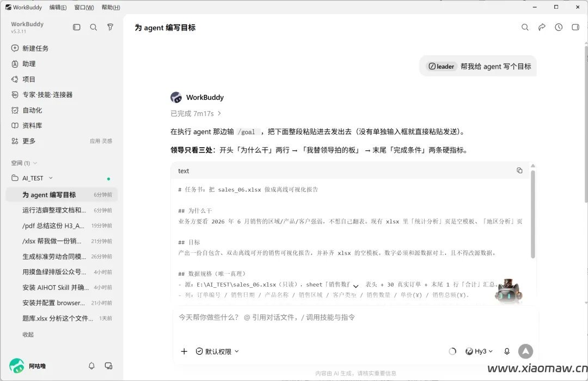Viewport: 588px width, 381px height.
Task: Open sidebar search icon
Action: pyautogui.click(x=94, y=27)
